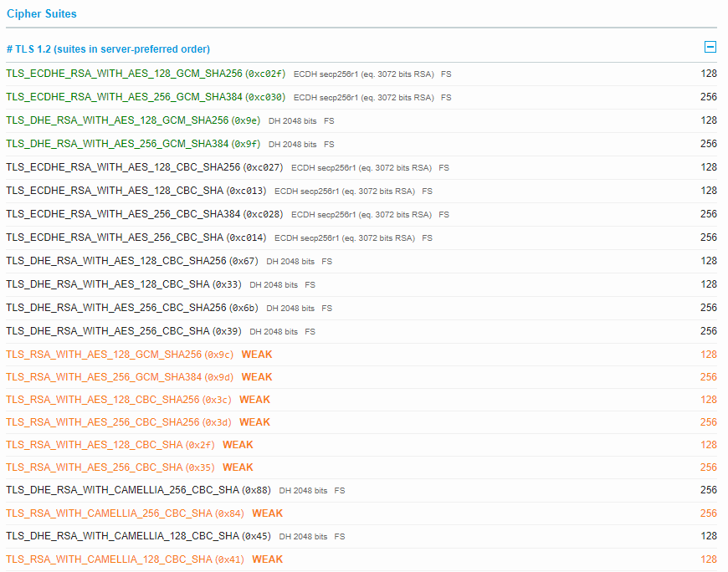Screen dimensions: 728x572
Task: Click ECDH secp256r1 details for 0xc030 suite
Action: tap(363, 97)
